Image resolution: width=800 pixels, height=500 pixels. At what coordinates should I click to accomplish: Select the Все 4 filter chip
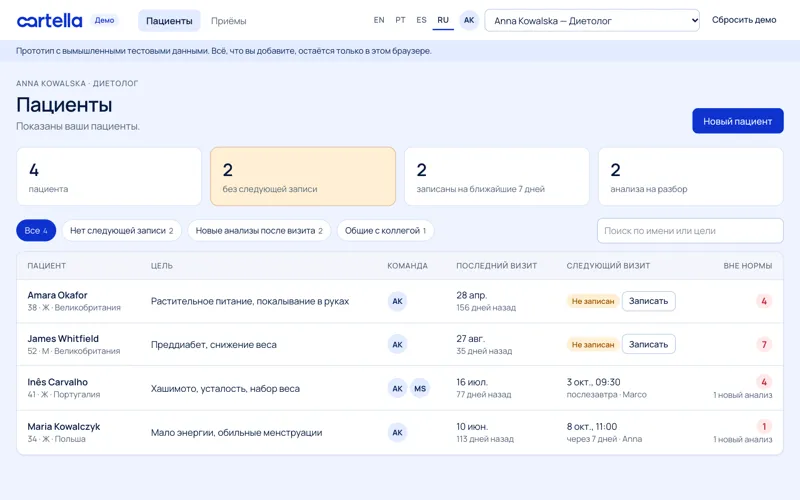36,231
